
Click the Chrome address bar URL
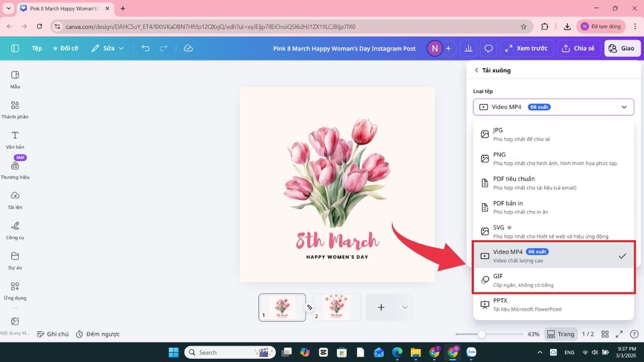[x=210, y=26]
